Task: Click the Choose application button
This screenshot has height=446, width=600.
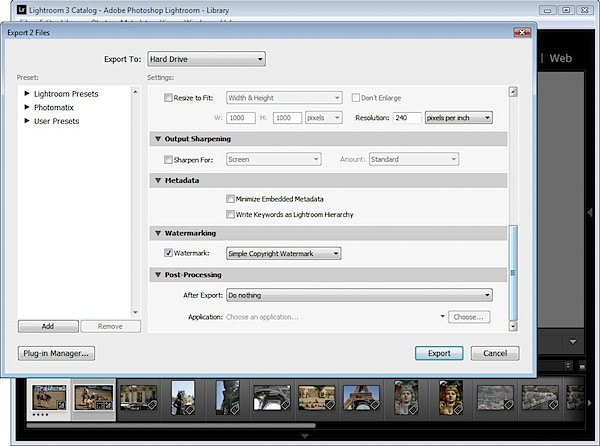Action: [469, 317]
